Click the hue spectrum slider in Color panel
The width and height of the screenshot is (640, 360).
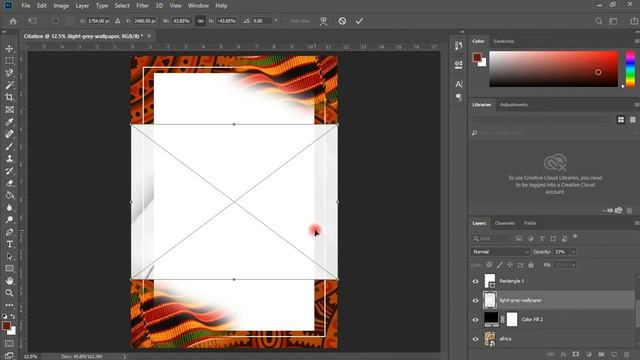pyautogui.click(x=630, y=69)
